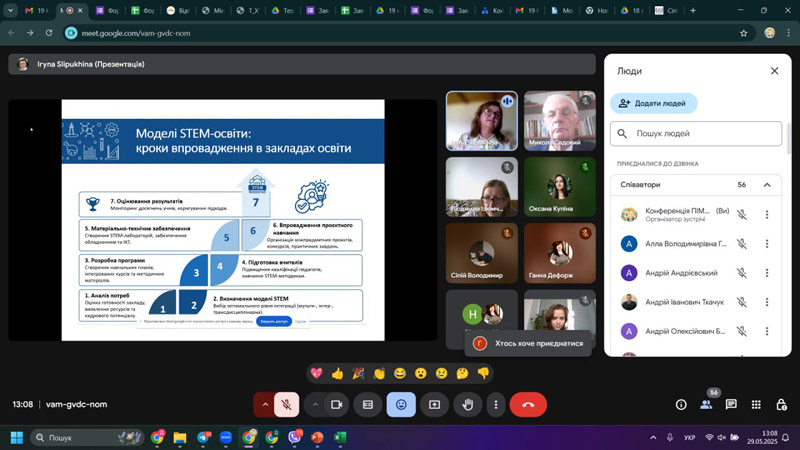Click the Хтось хоче приєднатися notification

click(529, 343)
